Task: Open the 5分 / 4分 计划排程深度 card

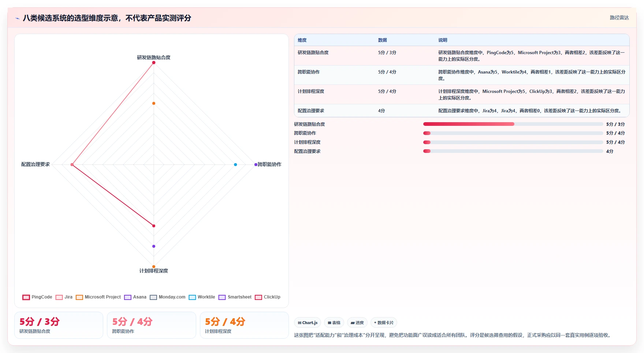Action: point(244,325)
